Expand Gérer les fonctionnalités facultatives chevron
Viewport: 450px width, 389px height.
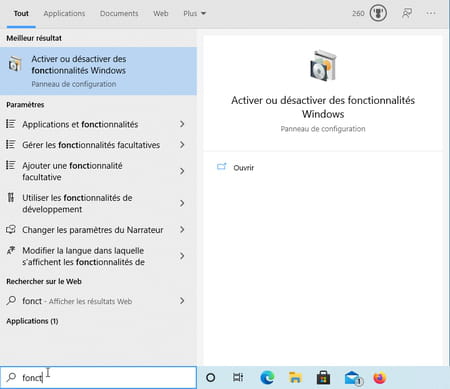point(182,145)
